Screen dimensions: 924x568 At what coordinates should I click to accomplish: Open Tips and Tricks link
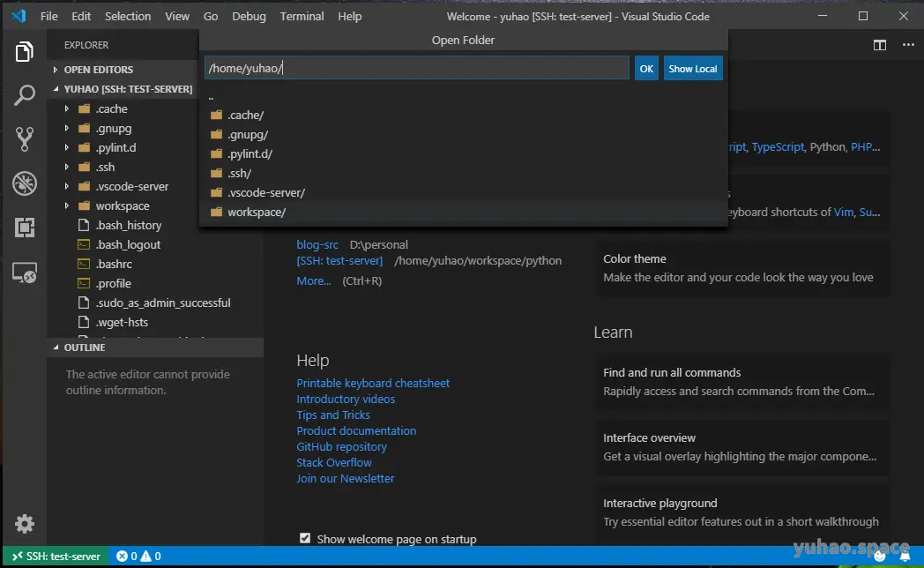(333, 415)
